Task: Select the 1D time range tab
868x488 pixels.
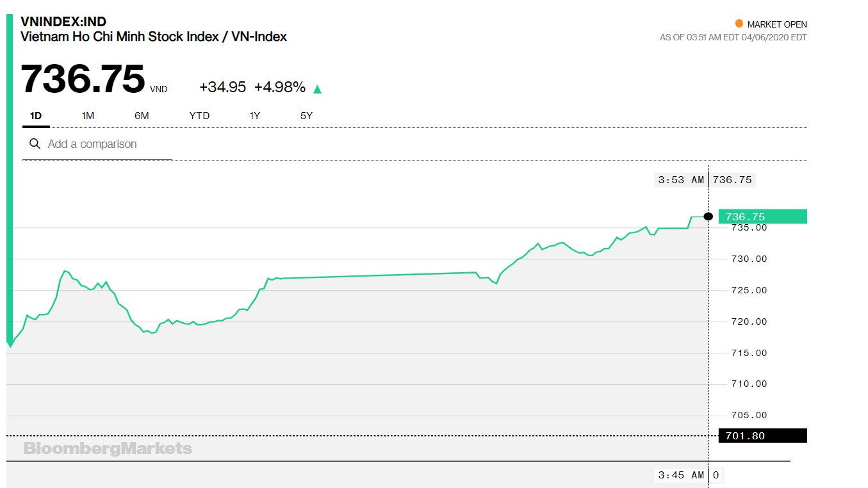Action: [36, 116]
